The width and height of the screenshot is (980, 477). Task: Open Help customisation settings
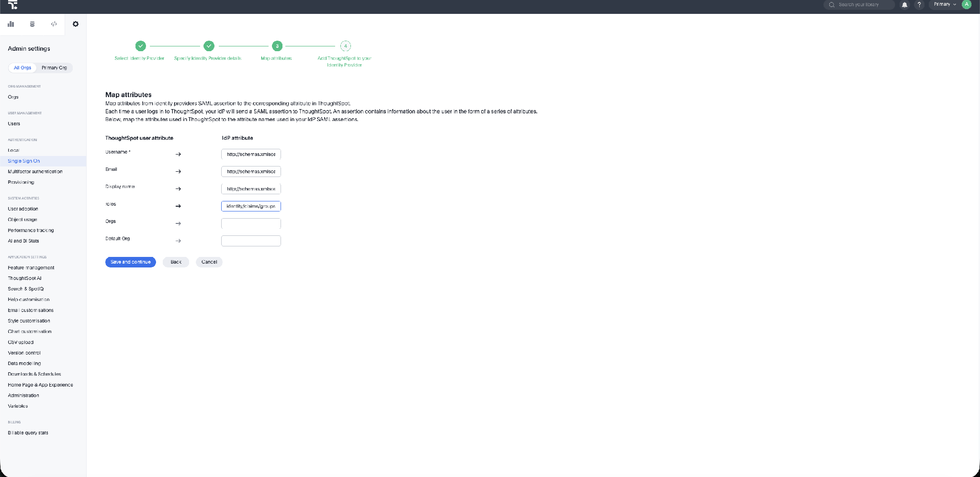(29, 300)
